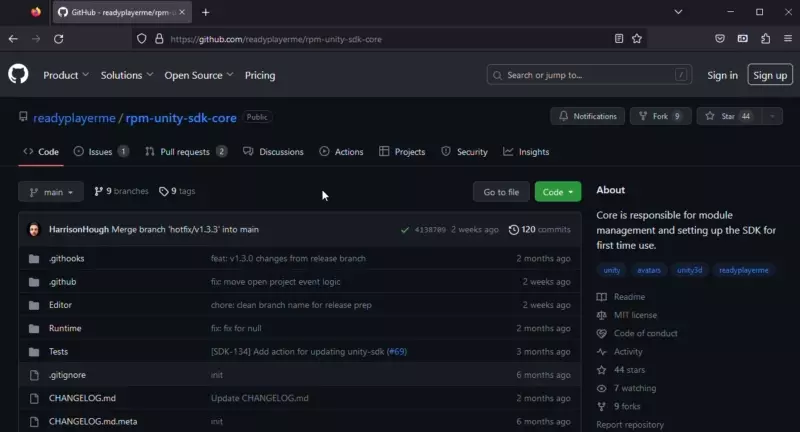Click the .githooks folder icon
This screenshot has width=800, height=432.
coord(34,259)
